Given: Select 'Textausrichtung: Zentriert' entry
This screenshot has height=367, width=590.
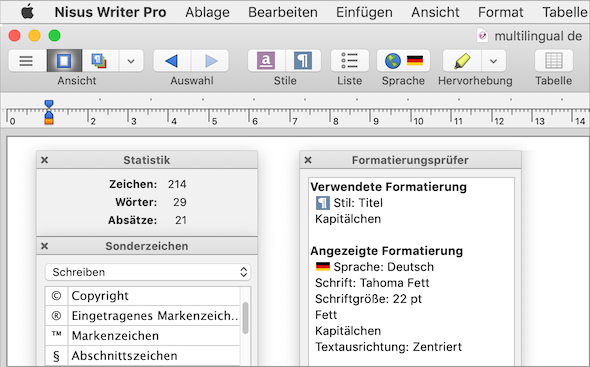Looking at the screenshot, I should click(388, 347).
